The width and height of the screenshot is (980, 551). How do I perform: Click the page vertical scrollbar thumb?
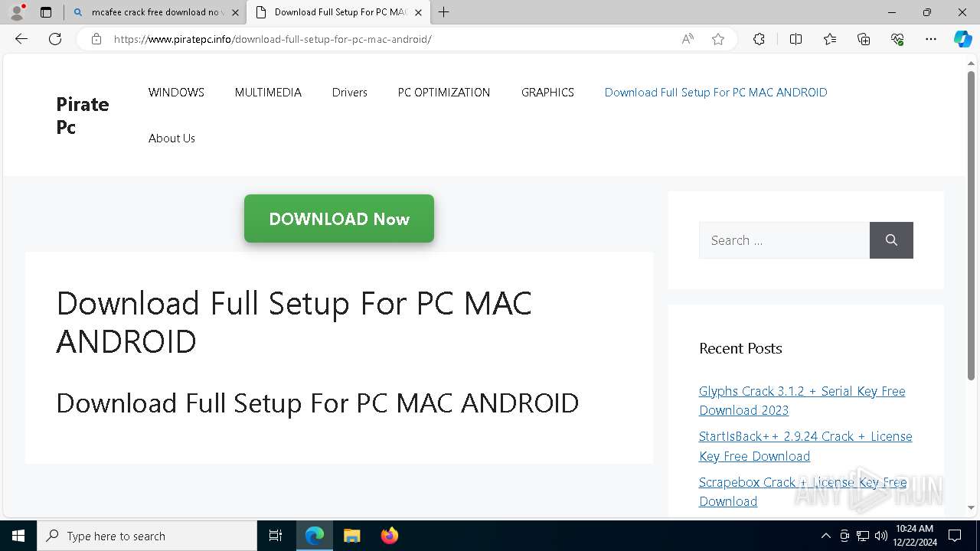972,226
